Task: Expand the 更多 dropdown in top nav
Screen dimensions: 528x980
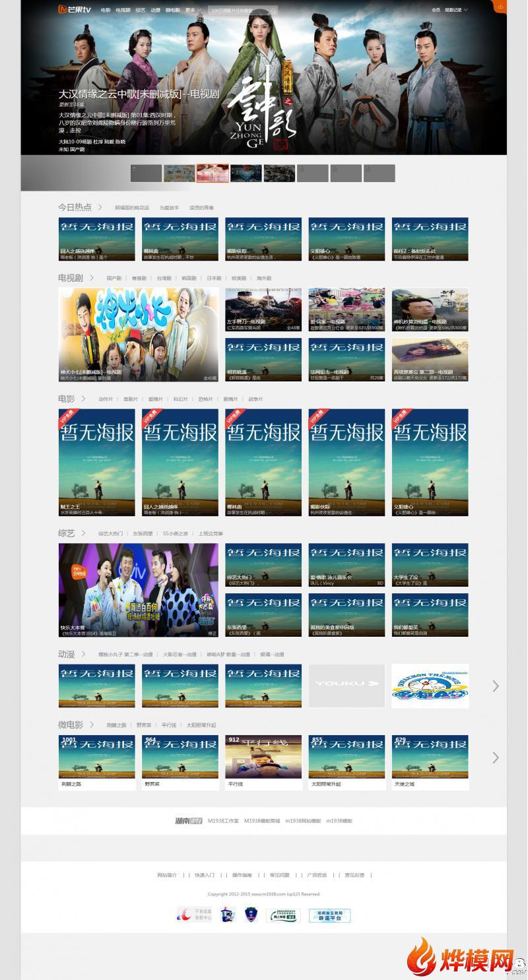Action: [192, 11]
